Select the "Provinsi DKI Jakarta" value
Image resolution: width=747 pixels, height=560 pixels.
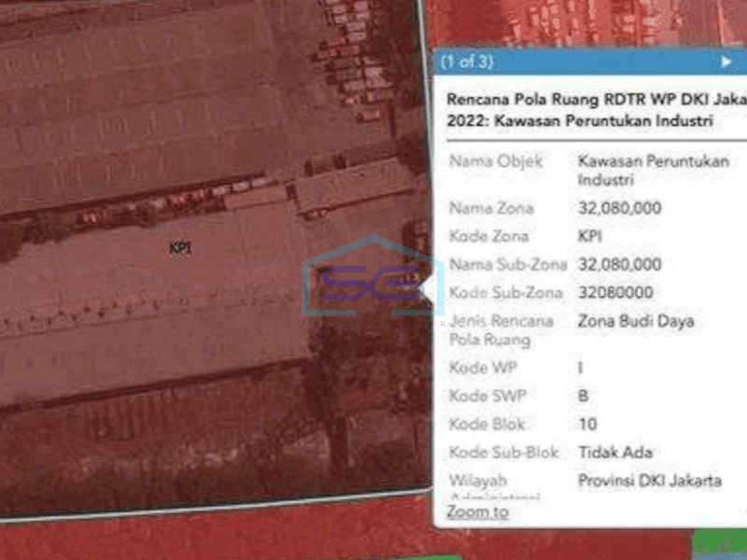coord(650,481)
